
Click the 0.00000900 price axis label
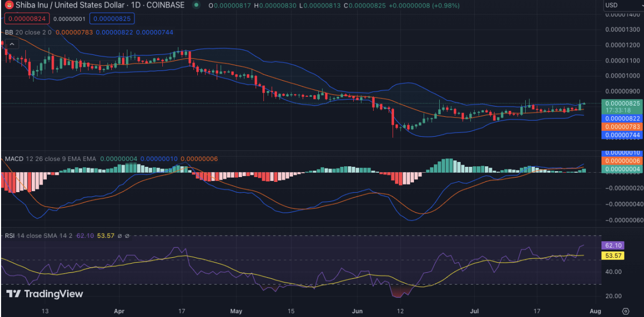point(624,91)
